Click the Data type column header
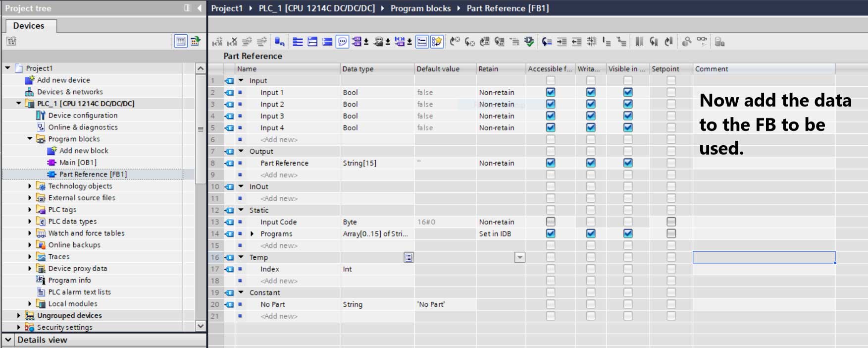This screenshot has height=348, width=868. (x=377, y=69)
